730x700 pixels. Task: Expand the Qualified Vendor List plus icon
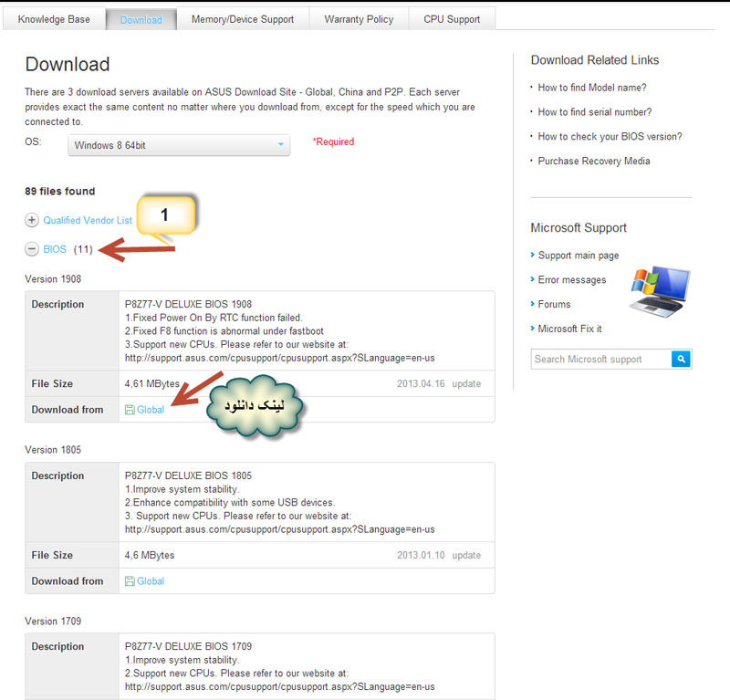pos(32,220)
